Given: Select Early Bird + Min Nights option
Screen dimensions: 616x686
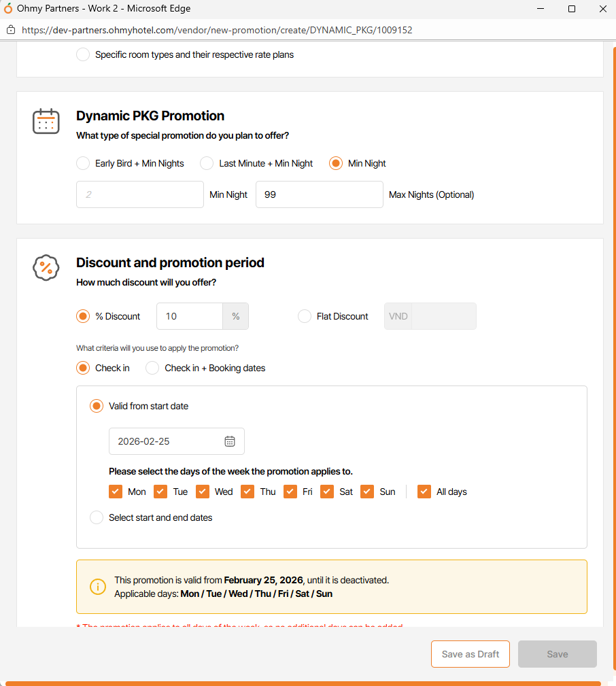Looking at the screenshot, I should tap(83, 163).
